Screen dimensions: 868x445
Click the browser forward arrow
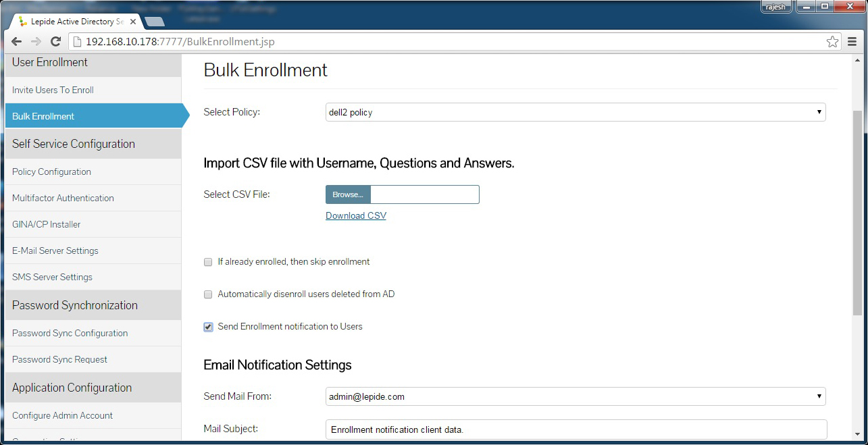click(x=36, y=42)
